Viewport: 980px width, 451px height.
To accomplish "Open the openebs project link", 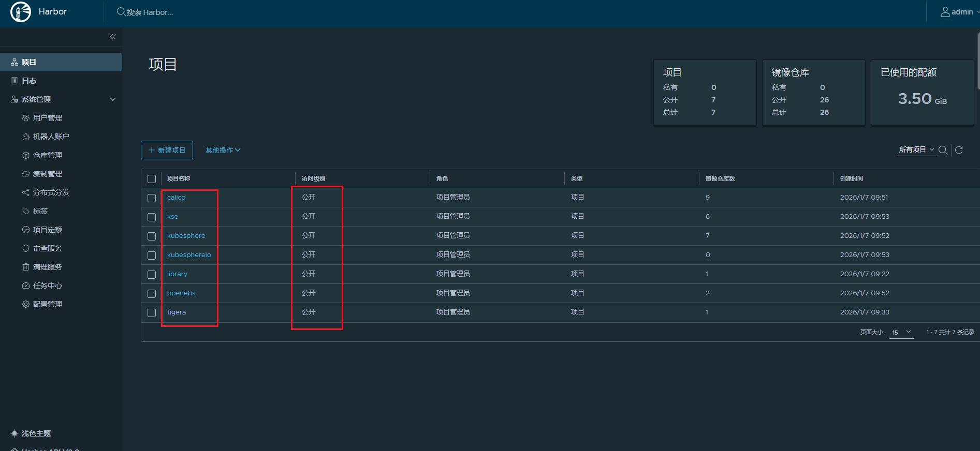I will click(x=181, y=293).
